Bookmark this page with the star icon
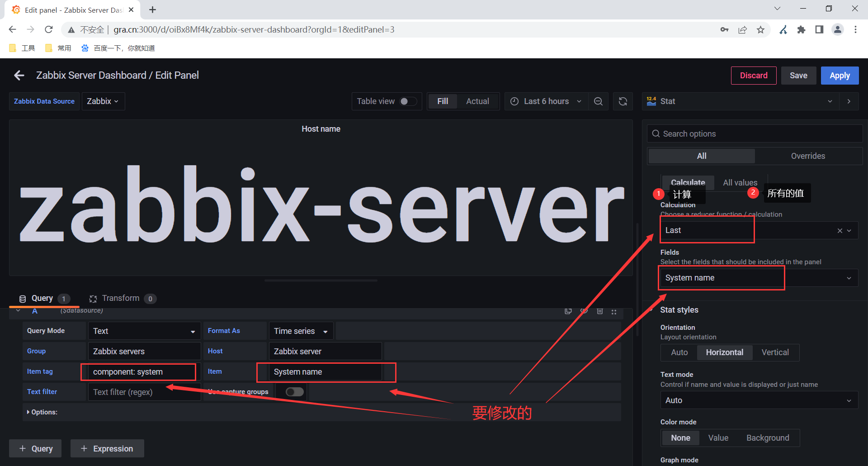Viewport: 868px width, 466px height. [760, 29]
